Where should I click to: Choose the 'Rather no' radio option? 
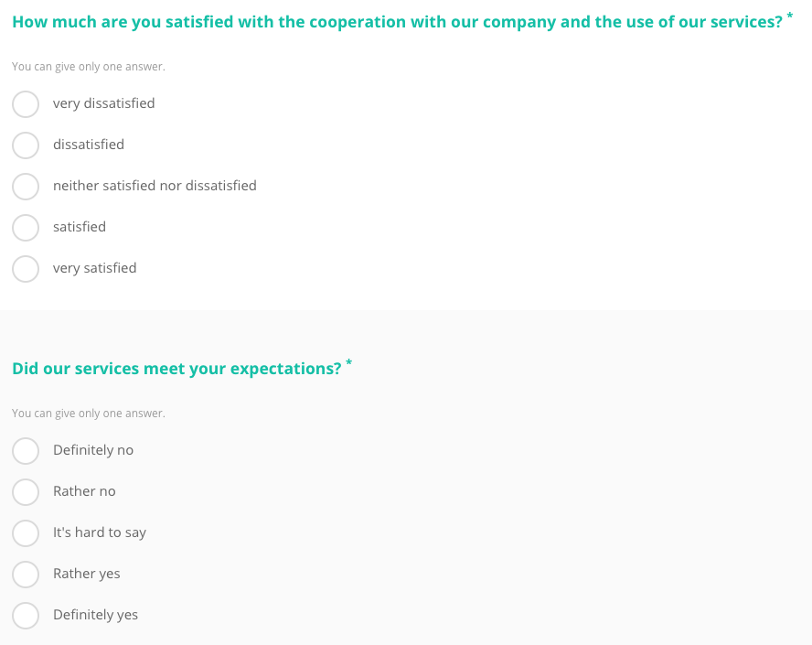click(26, 492)
